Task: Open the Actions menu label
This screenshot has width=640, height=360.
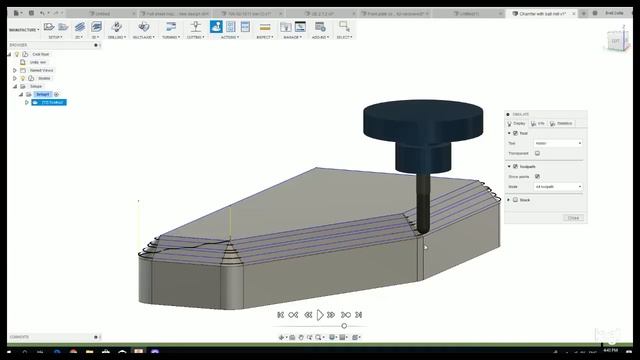Action: [x=230, y=37]
